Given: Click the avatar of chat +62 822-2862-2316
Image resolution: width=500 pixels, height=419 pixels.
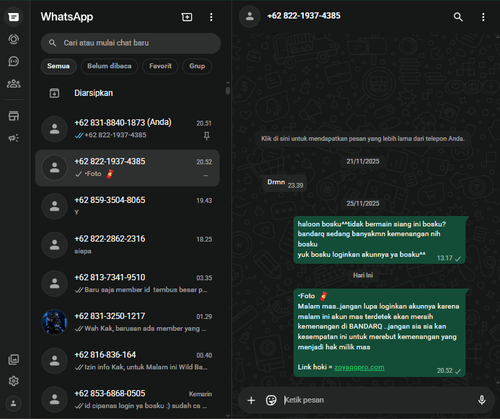Looking at the screenshot, I should [x=54, y=245].
